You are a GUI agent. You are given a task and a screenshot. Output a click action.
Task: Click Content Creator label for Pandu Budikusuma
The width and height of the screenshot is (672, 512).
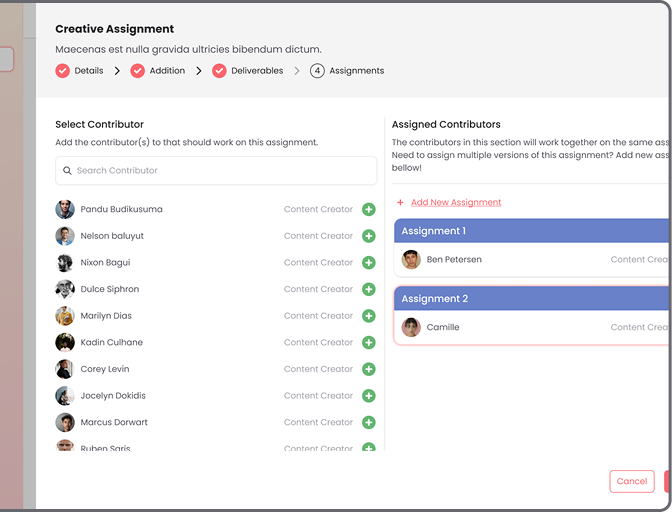pyautogui.click(x=318, y=210)
